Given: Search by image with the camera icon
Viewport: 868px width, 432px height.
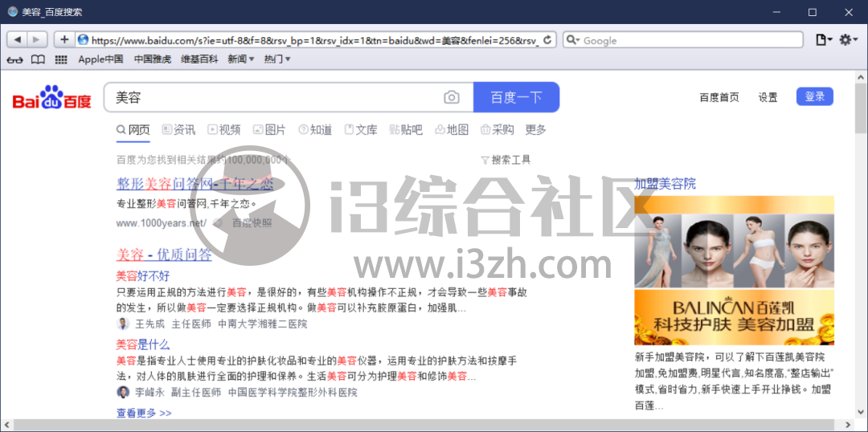Looking at the screenshot, I should pos(452,97).
